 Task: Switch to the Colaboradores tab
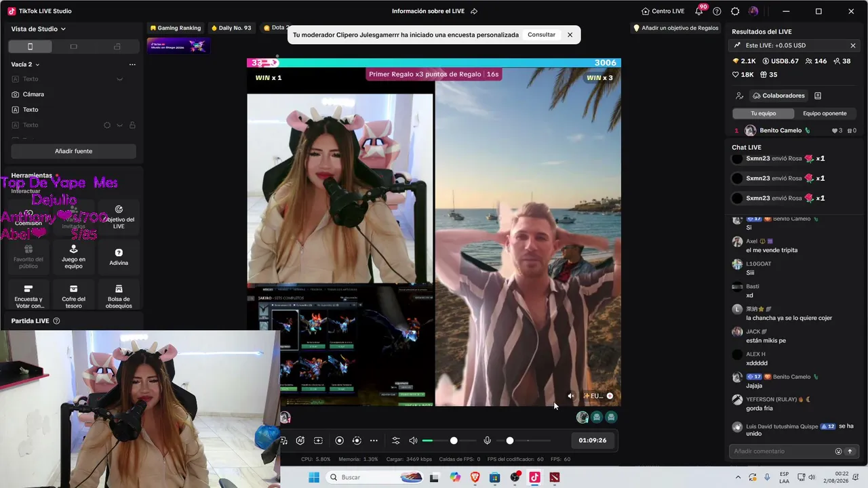(x=778, y=96)
